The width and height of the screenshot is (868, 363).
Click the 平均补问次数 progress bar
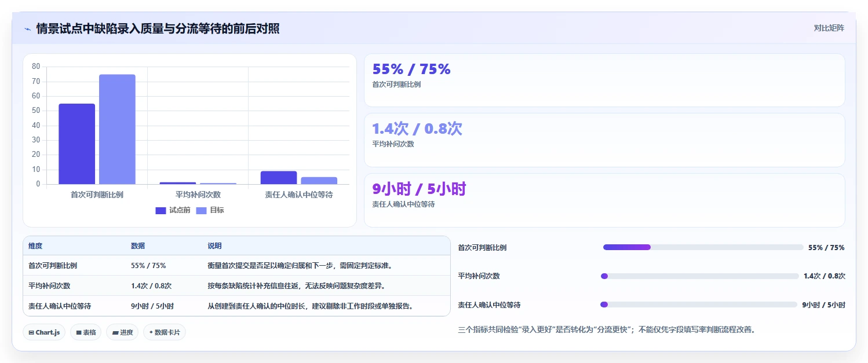coord(700,276)
